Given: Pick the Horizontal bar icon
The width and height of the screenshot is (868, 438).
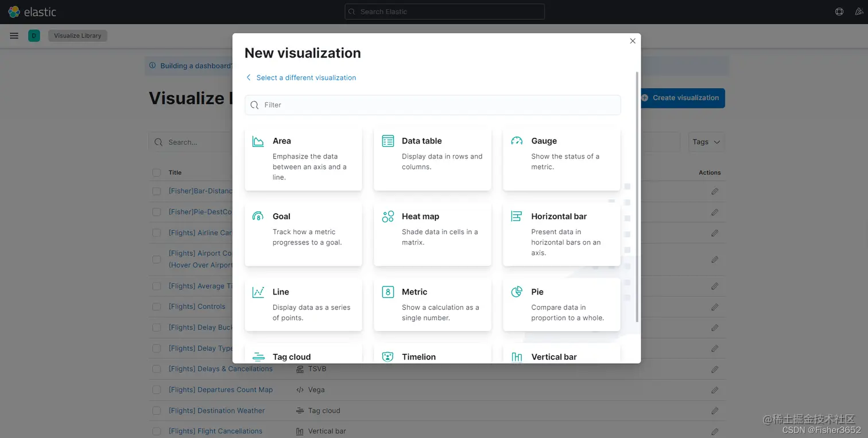Looking at the screenshot, I should [517, 216].
